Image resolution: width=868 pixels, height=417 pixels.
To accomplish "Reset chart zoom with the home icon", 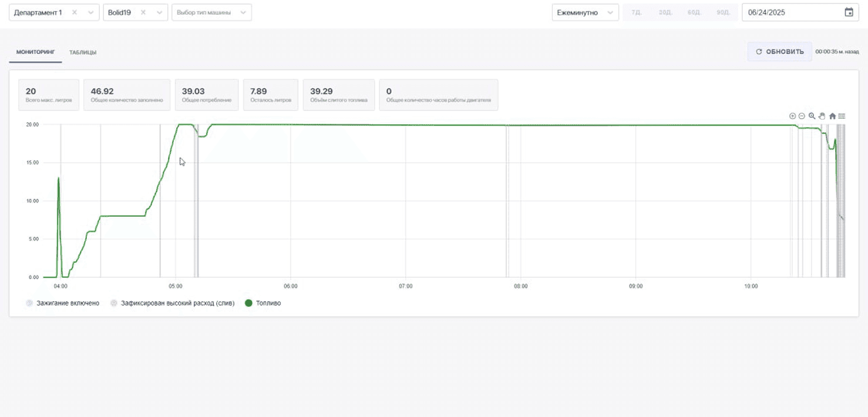I will 832,116.
